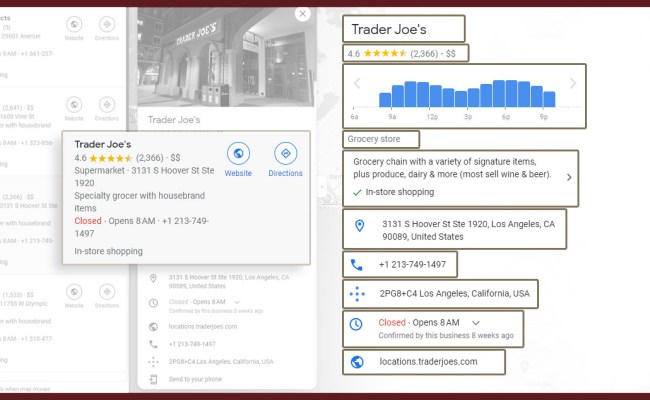Click faded locations.traderjoes.com in details panel
Screen dimensions: 650x400
[x=203, y=327]
